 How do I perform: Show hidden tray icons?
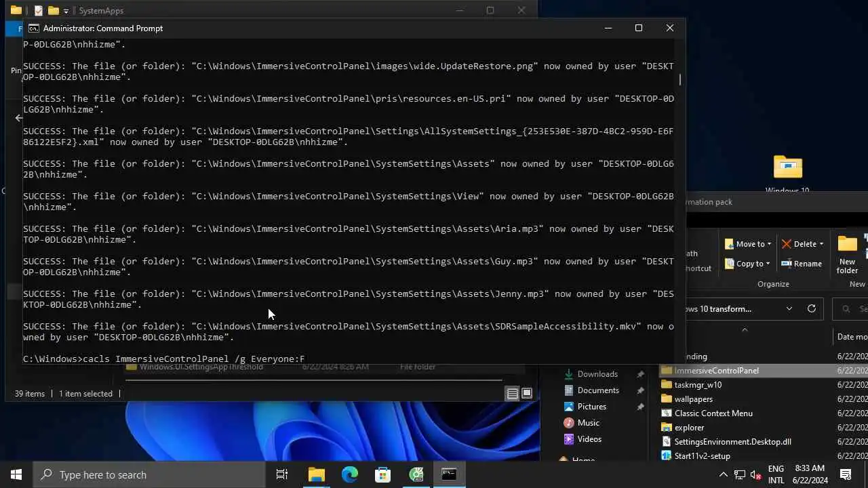[724, 474]
